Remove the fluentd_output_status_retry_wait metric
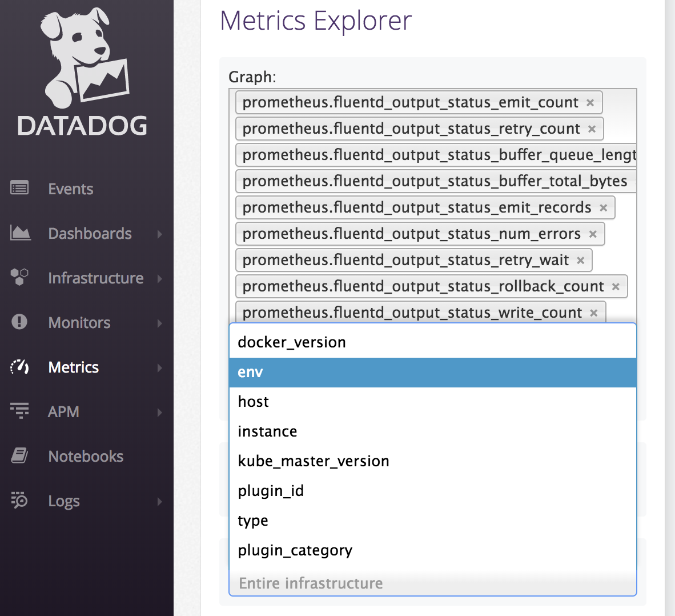 (581, 260)
